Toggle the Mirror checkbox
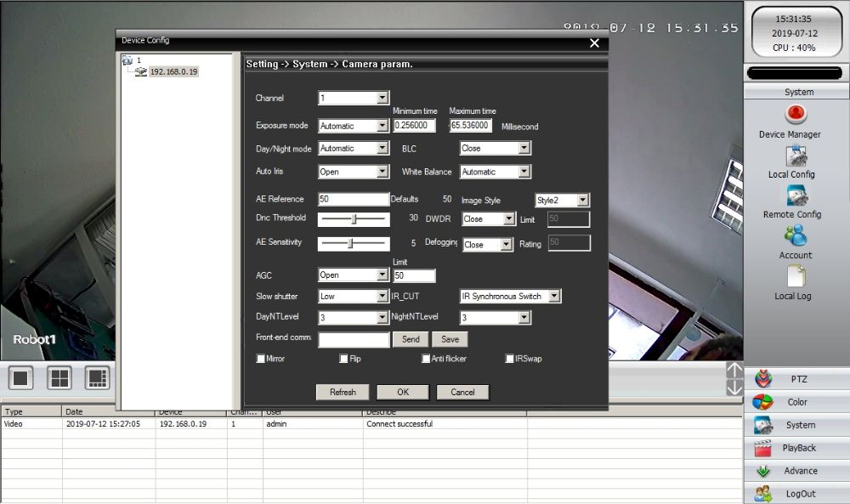 click(x=261, y=358)
